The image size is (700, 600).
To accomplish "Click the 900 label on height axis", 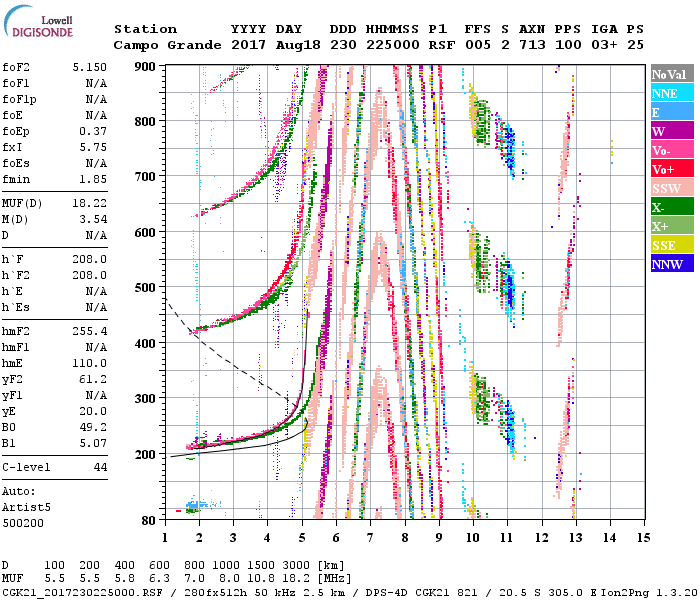I will point(145,67).
